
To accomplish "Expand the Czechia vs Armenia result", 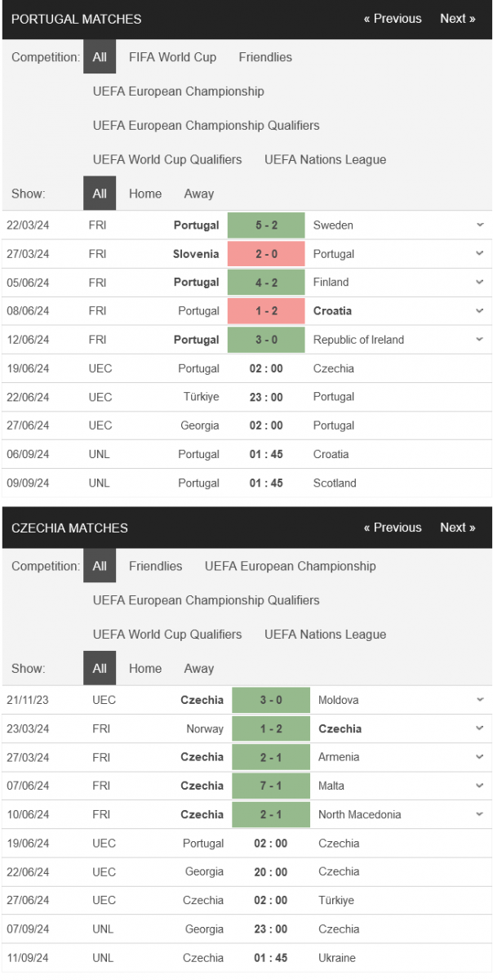I will tap(480, 757).
